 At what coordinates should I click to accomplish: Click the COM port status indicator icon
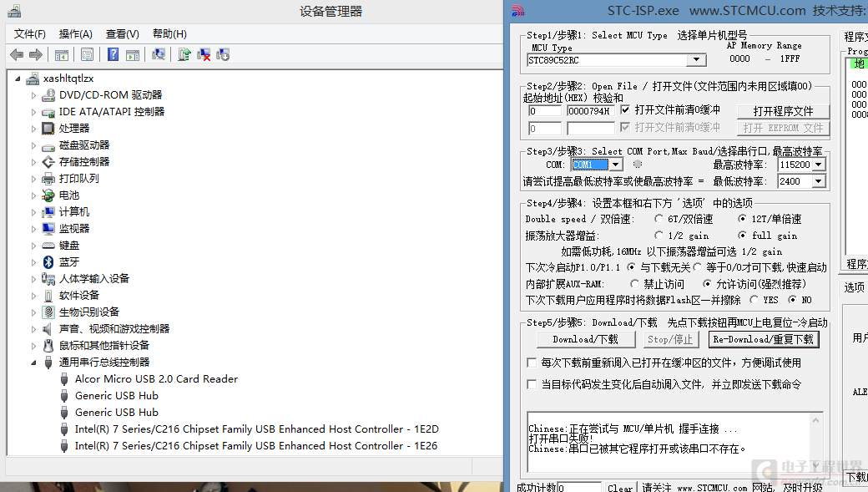pos(638,164)
